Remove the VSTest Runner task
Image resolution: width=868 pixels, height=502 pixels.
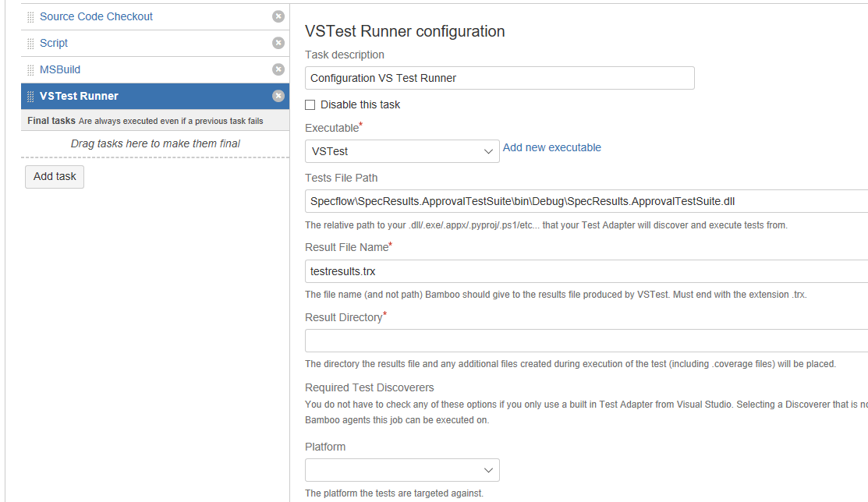278,95
